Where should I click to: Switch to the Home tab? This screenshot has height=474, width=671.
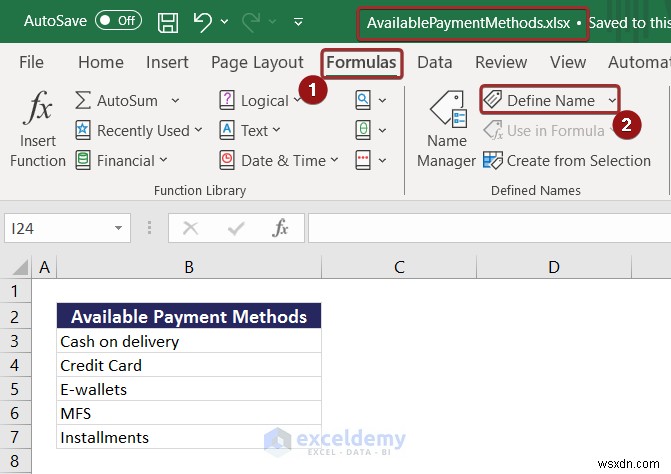tap(101, 62)
